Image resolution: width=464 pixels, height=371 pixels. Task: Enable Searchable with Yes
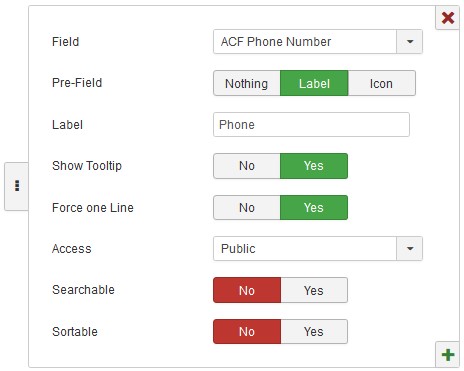314,290
